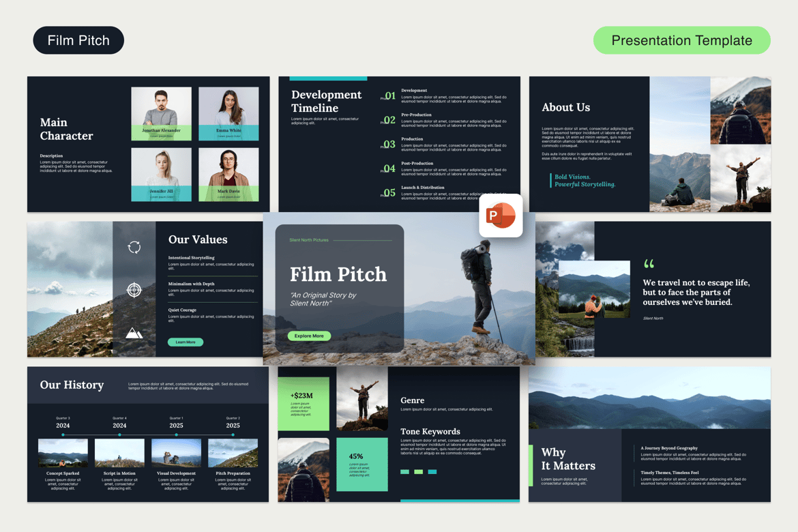Click the Tone Keywords heading

[430, 431]
